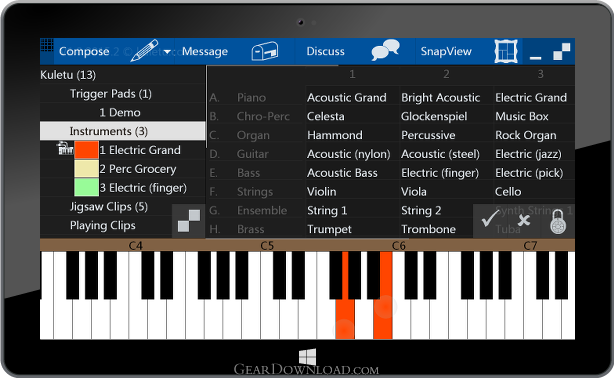Viewport: 614px width, 378px height.
Task: Click the yellow swatch for Perc Grocery
Action: (x=87, y=168)
